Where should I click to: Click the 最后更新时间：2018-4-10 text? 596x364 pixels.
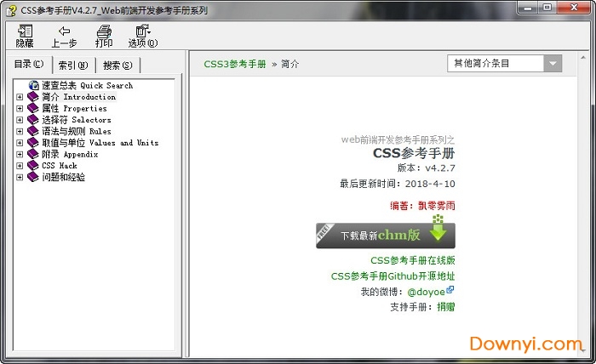[x=398, y=184]
